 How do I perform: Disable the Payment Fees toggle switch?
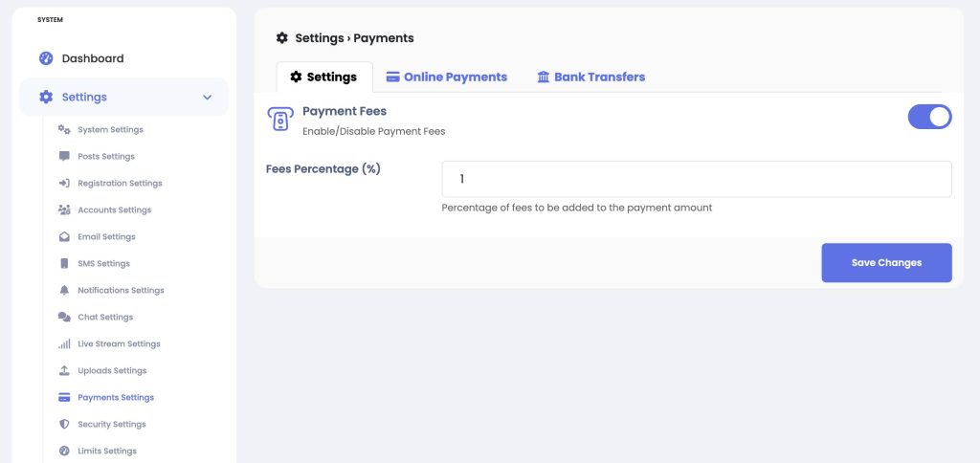[929, 117]
